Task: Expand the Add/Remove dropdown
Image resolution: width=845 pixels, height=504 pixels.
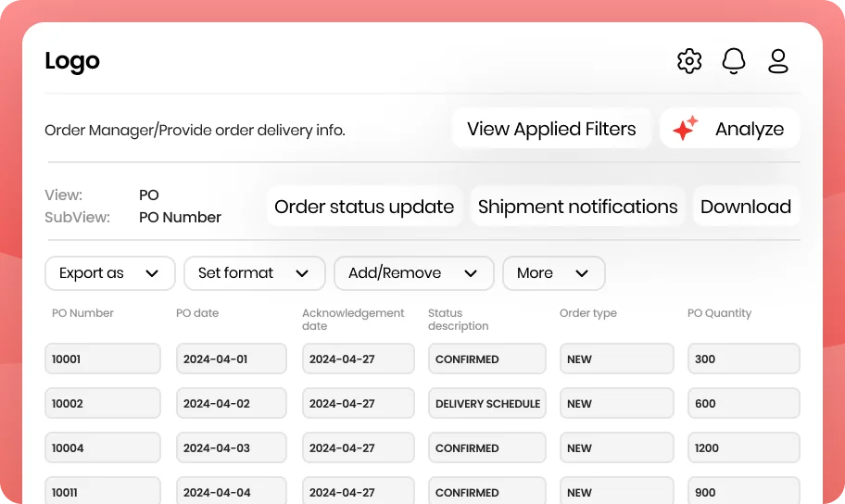Action: [414, 273]
